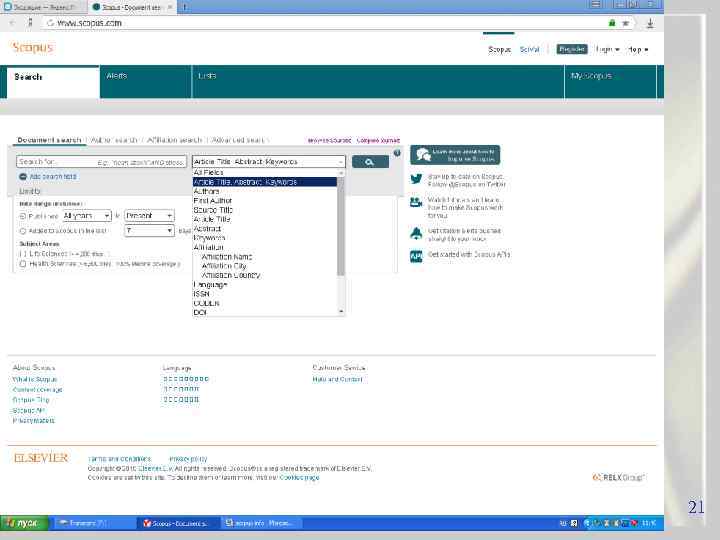Open the All years dropdown
Image resolution: width=720 pixels, height=540 pixels.
(x=87, y=216)
